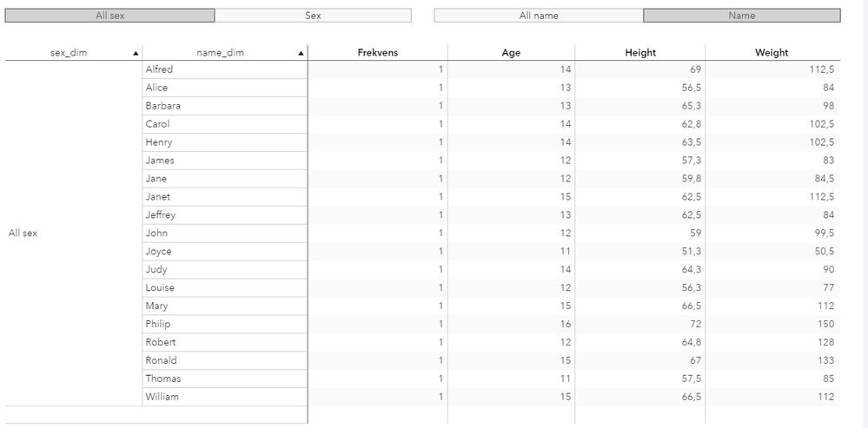Screen dimensions: 868x428
Task: Select the 'All sex' toggle button
Action: 109,16
